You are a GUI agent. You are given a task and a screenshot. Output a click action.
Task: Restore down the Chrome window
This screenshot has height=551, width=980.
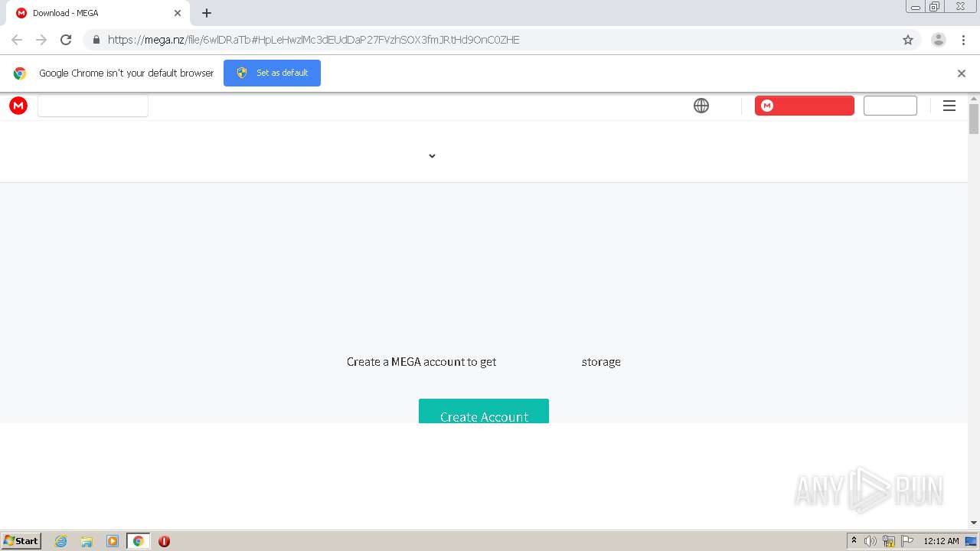click(x=935, y=7)
